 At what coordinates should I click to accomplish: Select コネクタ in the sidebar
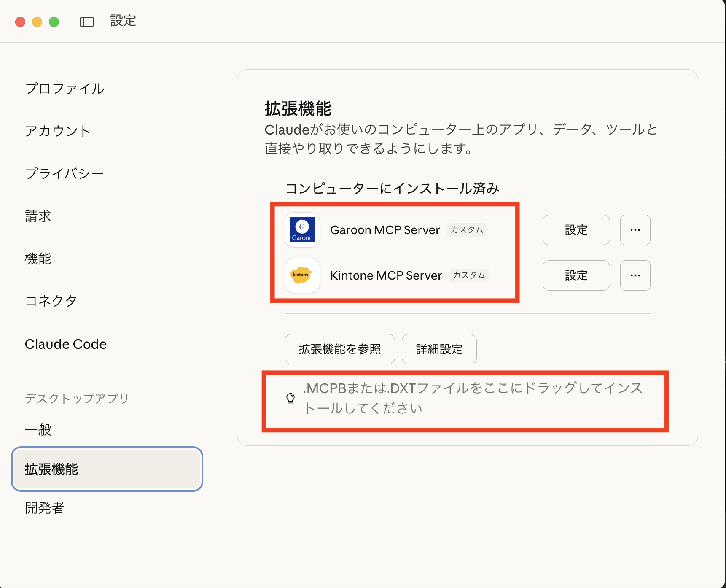51,301
